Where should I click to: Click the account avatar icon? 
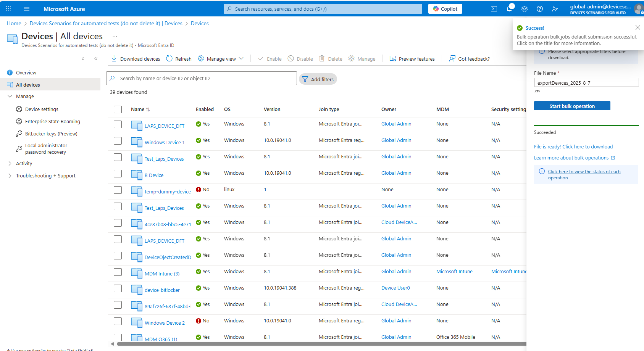[x=639, y=9]
